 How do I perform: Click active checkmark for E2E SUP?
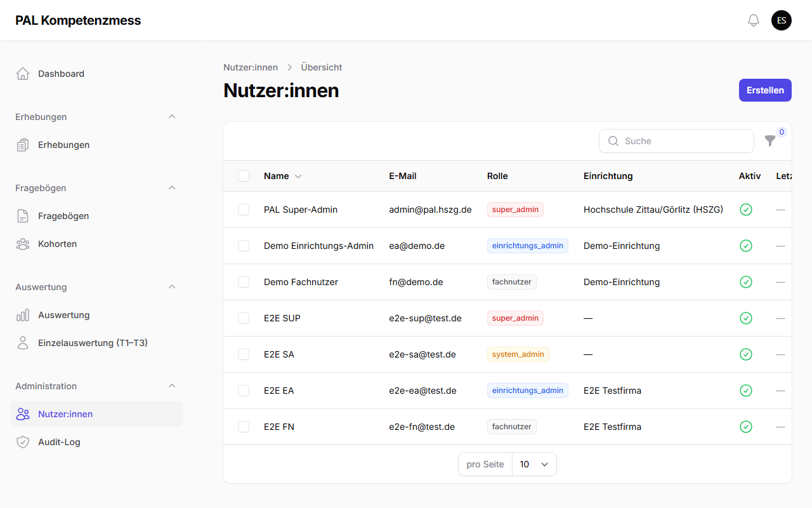746,318
